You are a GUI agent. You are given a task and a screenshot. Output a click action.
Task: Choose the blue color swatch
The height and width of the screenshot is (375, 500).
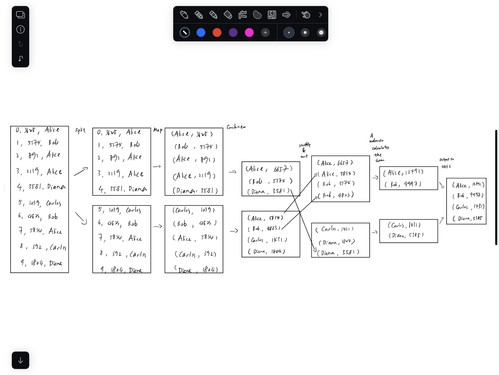point(201,32)
